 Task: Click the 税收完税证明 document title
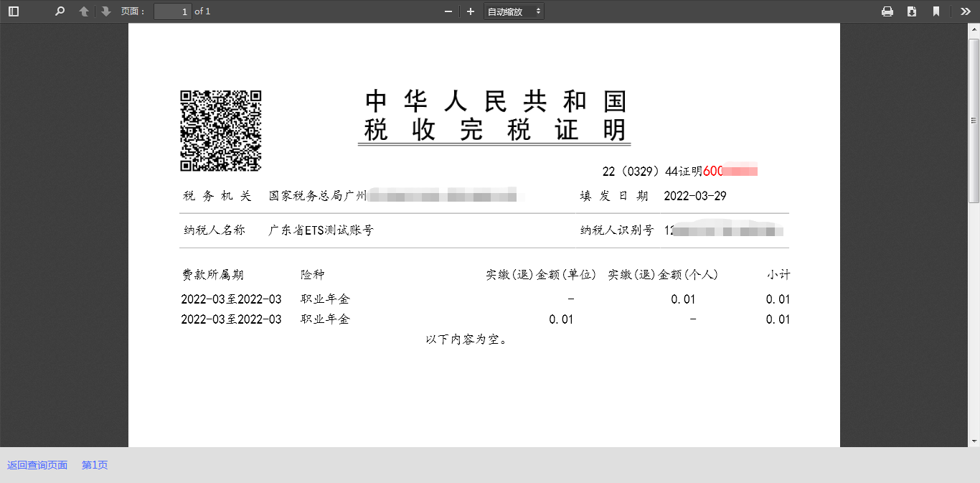494,131
